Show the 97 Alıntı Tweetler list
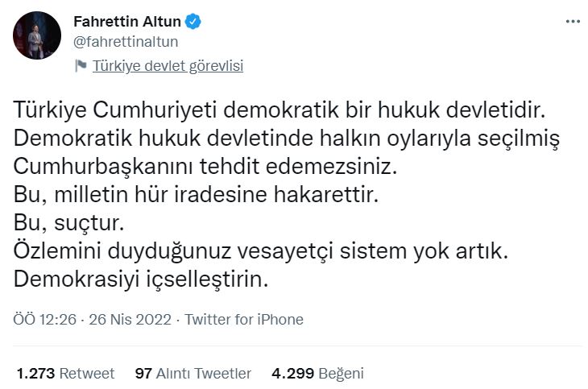This screenshot has height=389, width=588. point(193,373)
